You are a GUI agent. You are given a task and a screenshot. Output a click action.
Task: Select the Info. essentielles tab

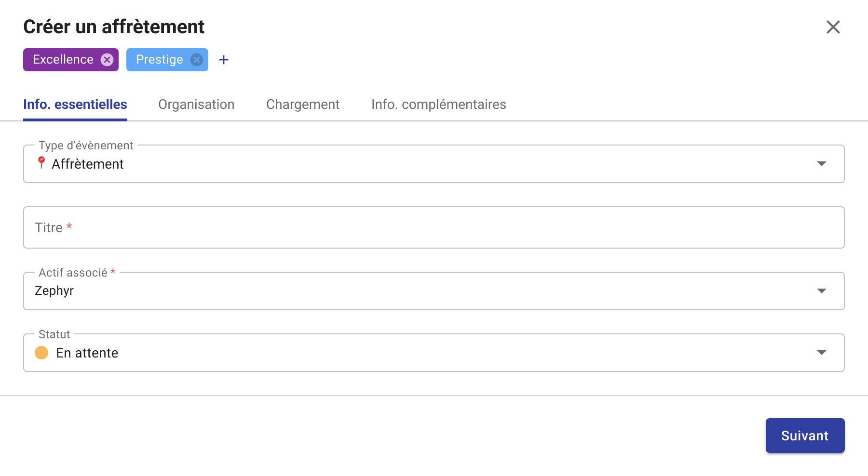coord(75,105)
